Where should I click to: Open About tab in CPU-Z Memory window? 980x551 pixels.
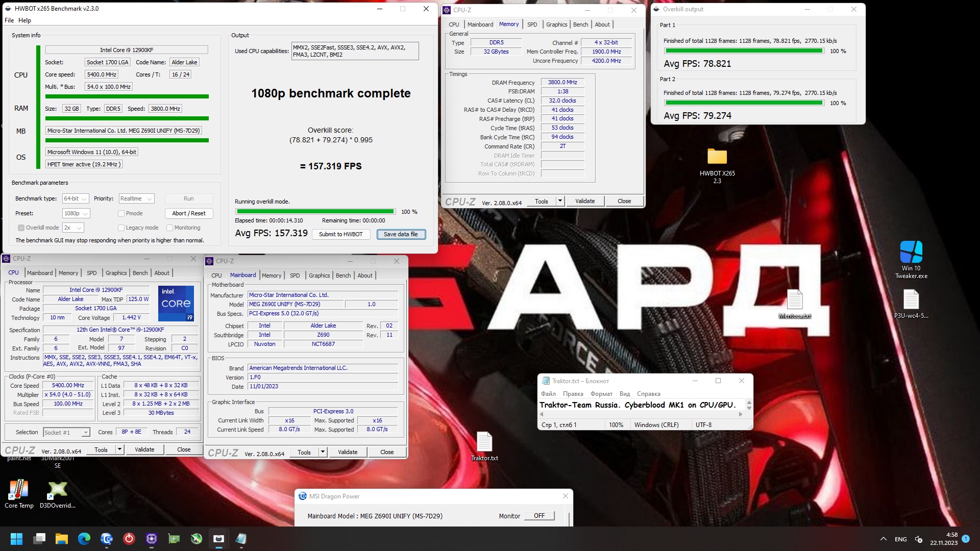[x=602, y=24]
